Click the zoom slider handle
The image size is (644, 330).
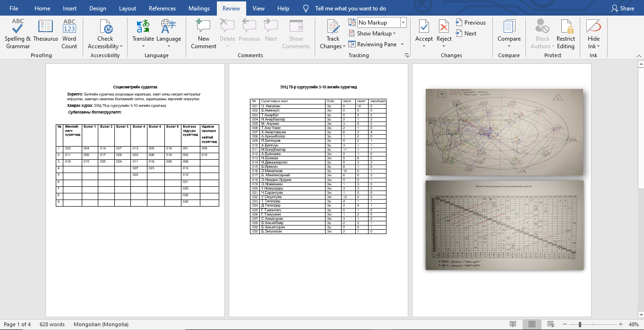(580, 324)
